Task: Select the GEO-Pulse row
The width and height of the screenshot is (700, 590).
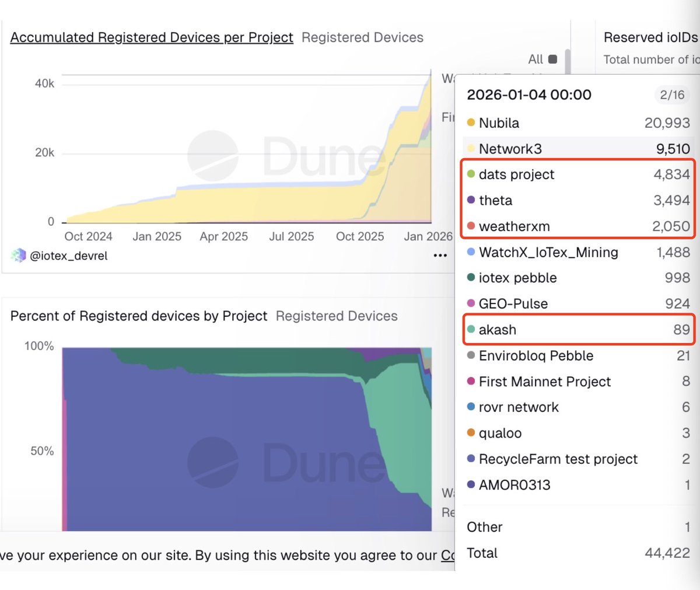Action: pyautogui.click(x=578, y=303)
